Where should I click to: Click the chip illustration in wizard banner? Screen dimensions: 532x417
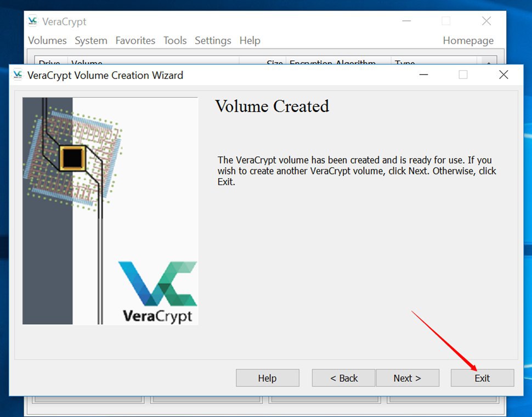[x=72, y=157]
